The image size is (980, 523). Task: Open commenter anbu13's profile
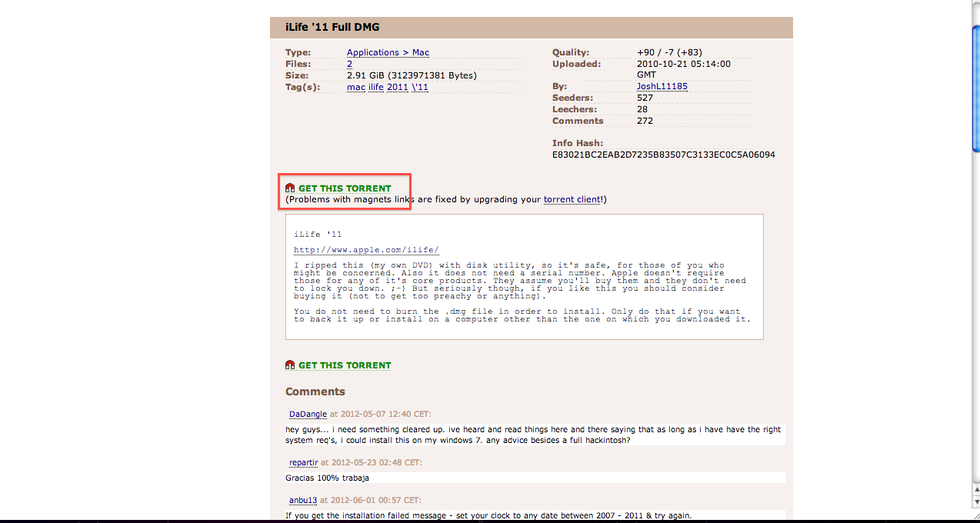(x=303, y=500)
